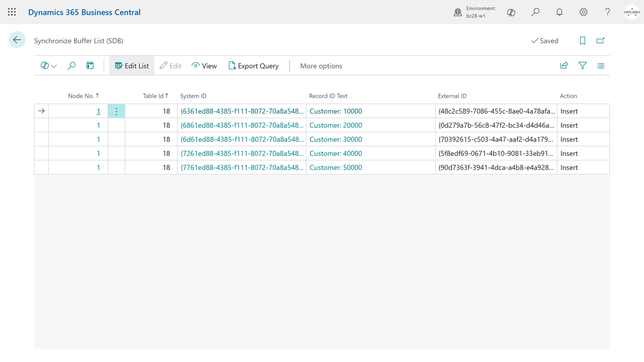This screenshot has width=644, height=362.
Task: Click the environment information icon
Action: [458, 12]
